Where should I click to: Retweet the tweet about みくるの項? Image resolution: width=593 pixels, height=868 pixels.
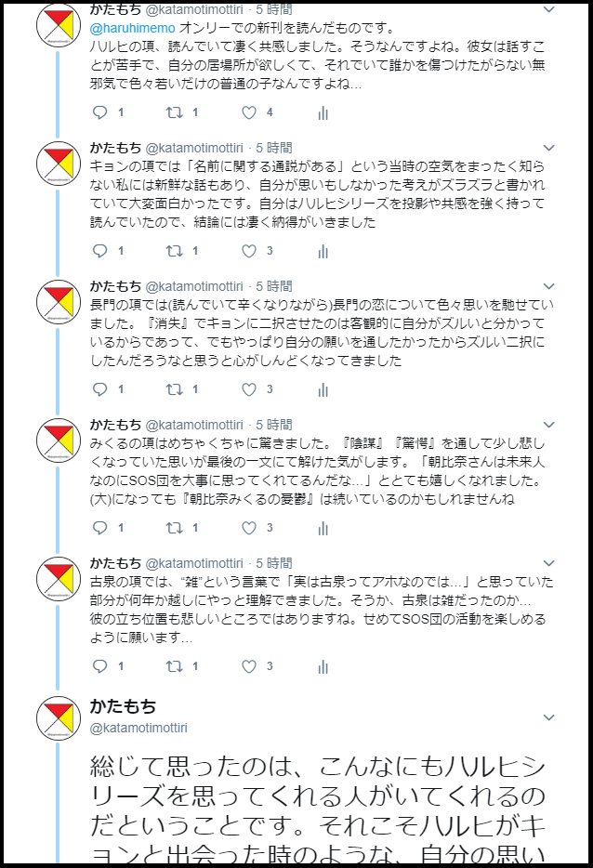[x=175, y=528]
